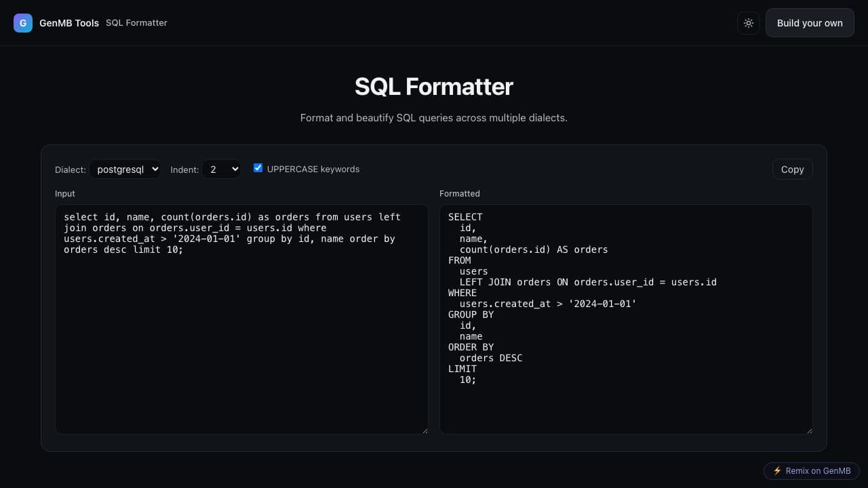This screenshot has height=488, width=868.
Task: Open the GenMB Tools home link
Action: coord(69,23)
